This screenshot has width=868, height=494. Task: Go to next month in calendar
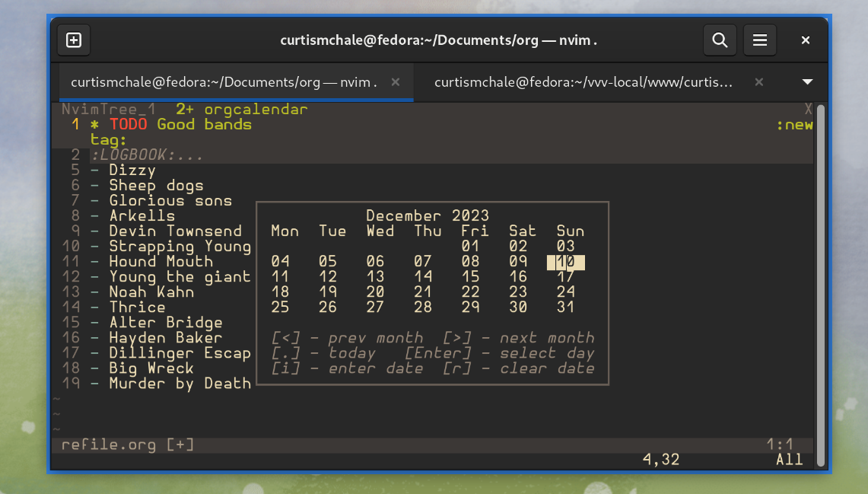[x=519, y=338]
